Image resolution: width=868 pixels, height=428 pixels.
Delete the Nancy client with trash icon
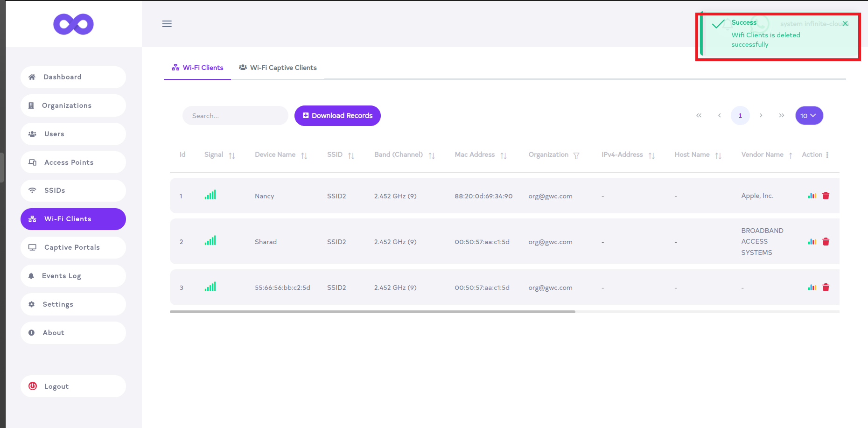[x=826, y=196]
